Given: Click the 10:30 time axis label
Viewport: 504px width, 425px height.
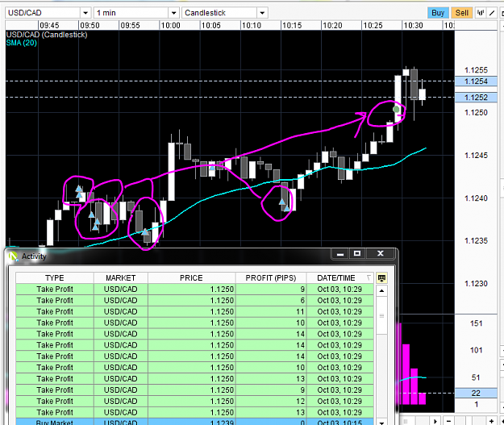Looking at the screenshot, I should [413, 25].
